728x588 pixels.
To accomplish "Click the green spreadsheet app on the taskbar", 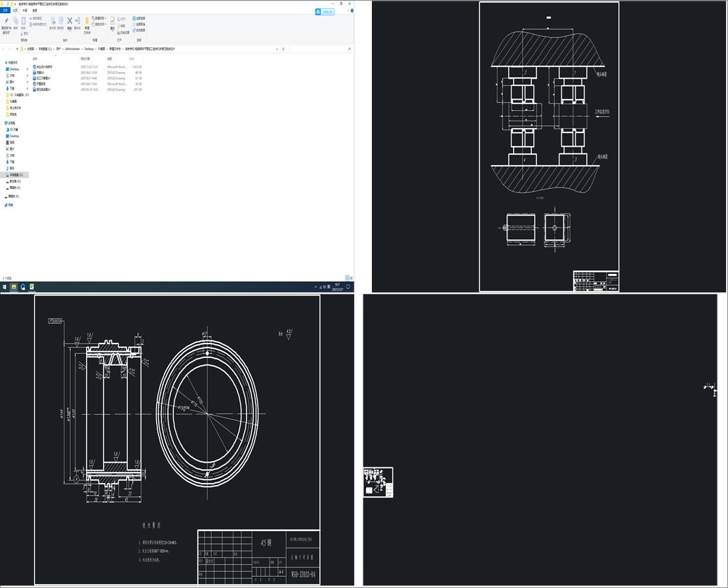I will click(x=32, y=287).
